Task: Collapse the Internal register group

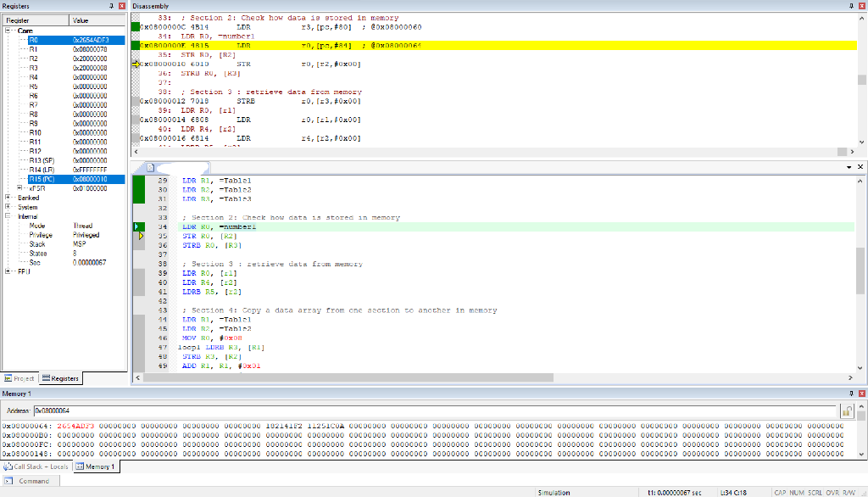Action: coord(8,216)
